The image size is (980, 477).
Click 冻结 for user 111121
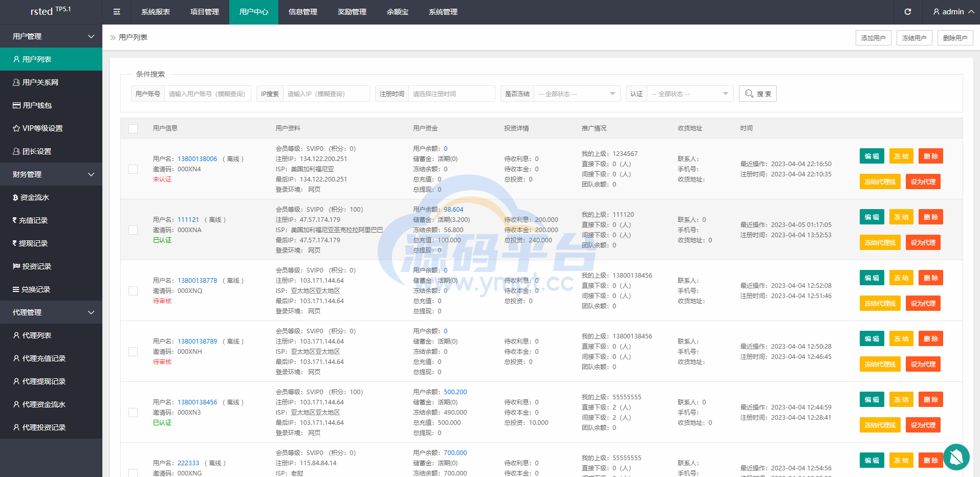(x=901, y=217)
